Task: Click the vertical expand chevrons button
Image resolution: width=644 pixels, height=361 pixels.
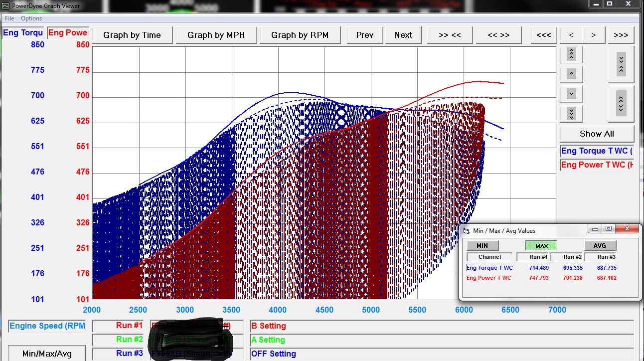Action: pyautogui.click(x=621, y=104)
